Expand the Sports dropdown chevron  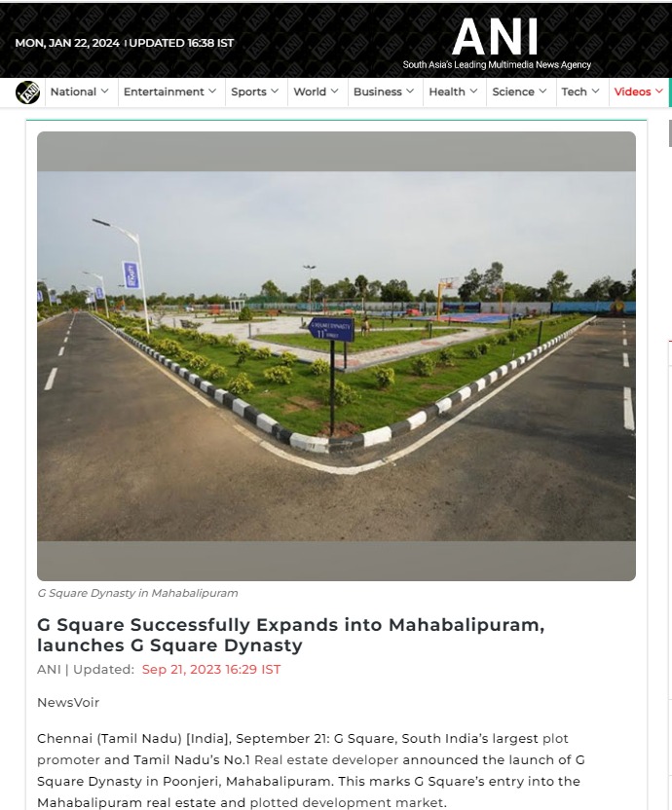[x=275, y=92]
